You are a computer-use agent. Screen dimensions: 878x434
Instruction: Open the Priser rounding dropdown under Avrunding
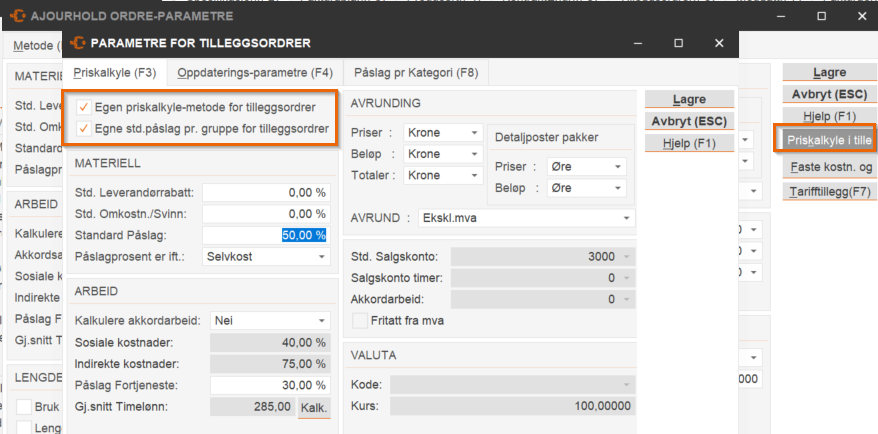click(x=443, y=133)
